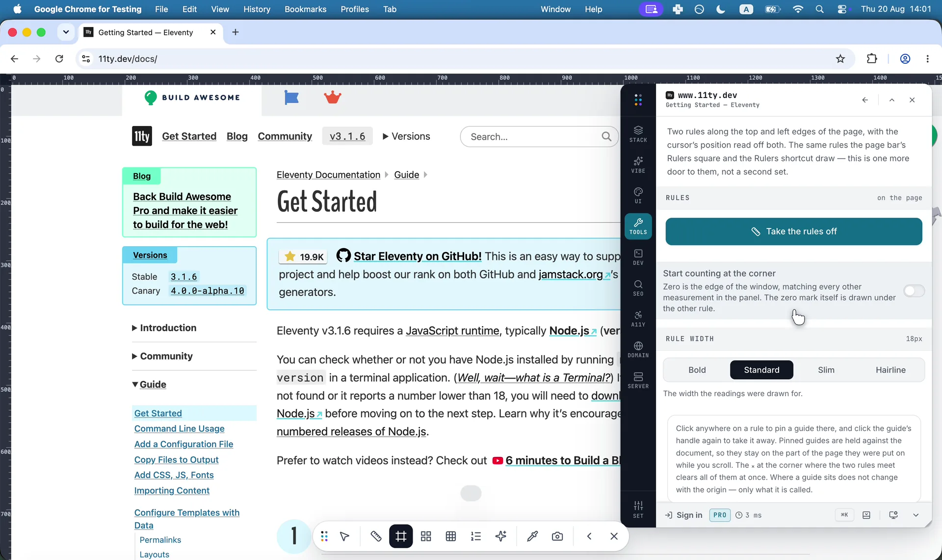Select the Bold rule width option
Viewport: 942px width, 560px height.
coord(697,370)
